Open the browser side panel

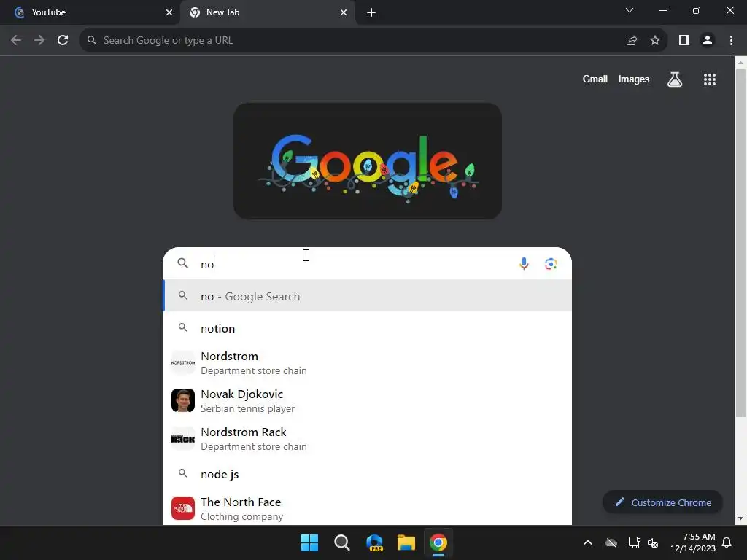(684, 41)
